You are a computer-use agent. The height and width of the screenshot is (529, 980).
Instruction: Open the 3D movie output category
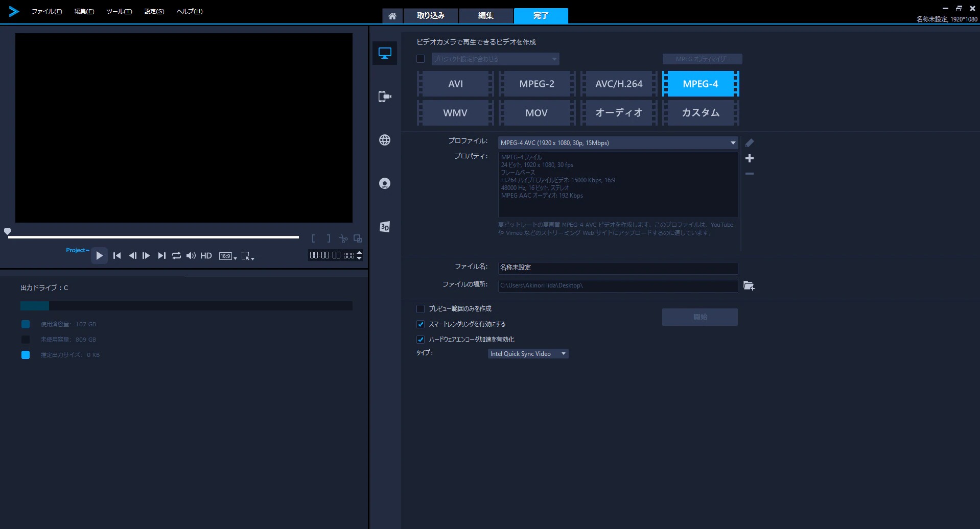(x=385, y=227)
